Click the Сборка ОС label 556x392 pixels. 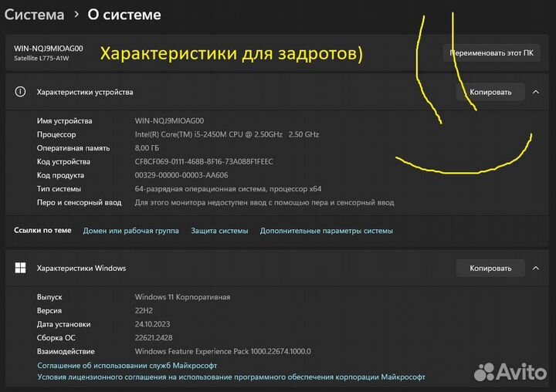point(56,338)
